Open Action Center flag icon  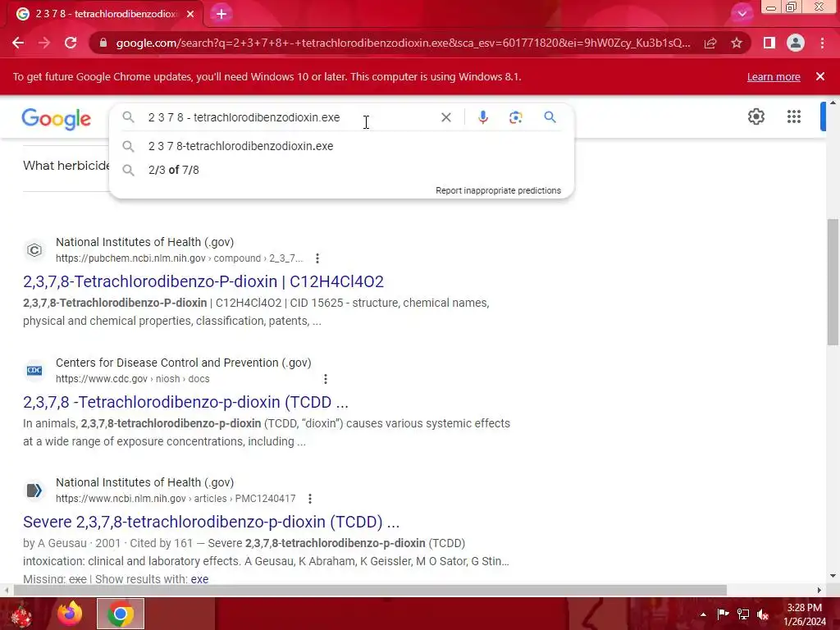coord(723,614)
